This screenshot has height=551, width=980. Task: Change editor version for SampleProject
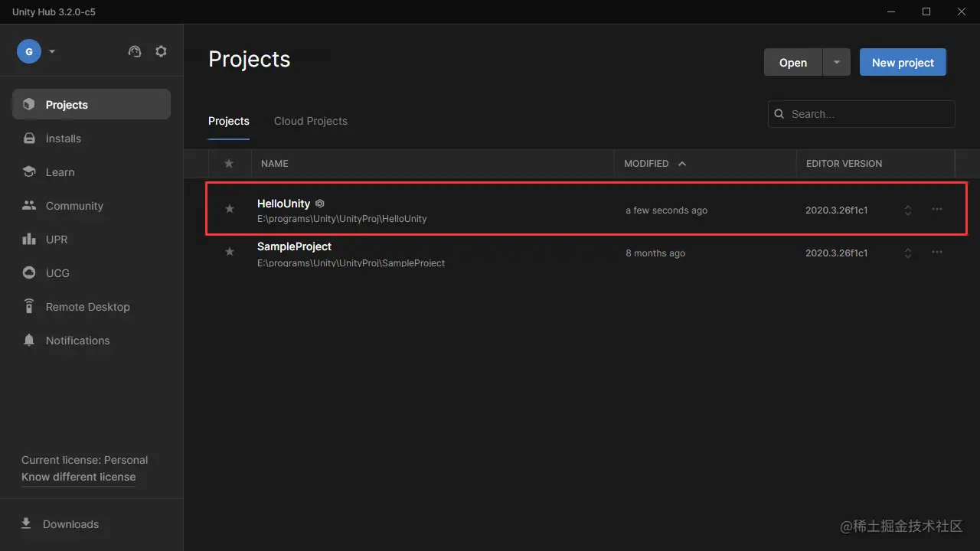[908, 253]
